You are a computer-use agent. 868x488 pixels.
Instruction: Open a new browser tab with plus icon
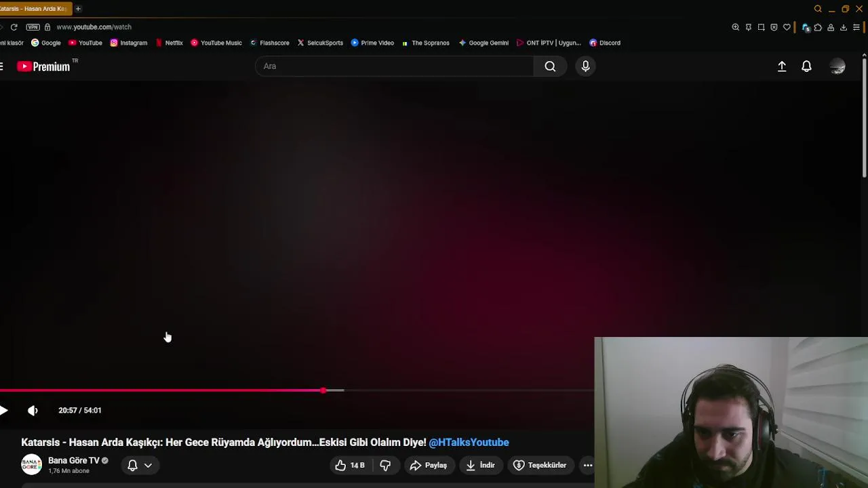click(x=78, y=9)
